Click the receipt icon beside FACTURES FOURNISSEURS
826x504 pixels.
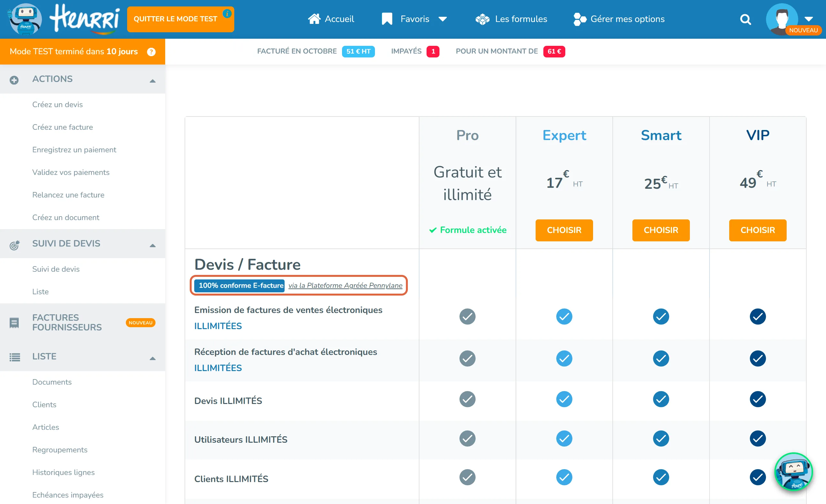[x=14, y=323]
